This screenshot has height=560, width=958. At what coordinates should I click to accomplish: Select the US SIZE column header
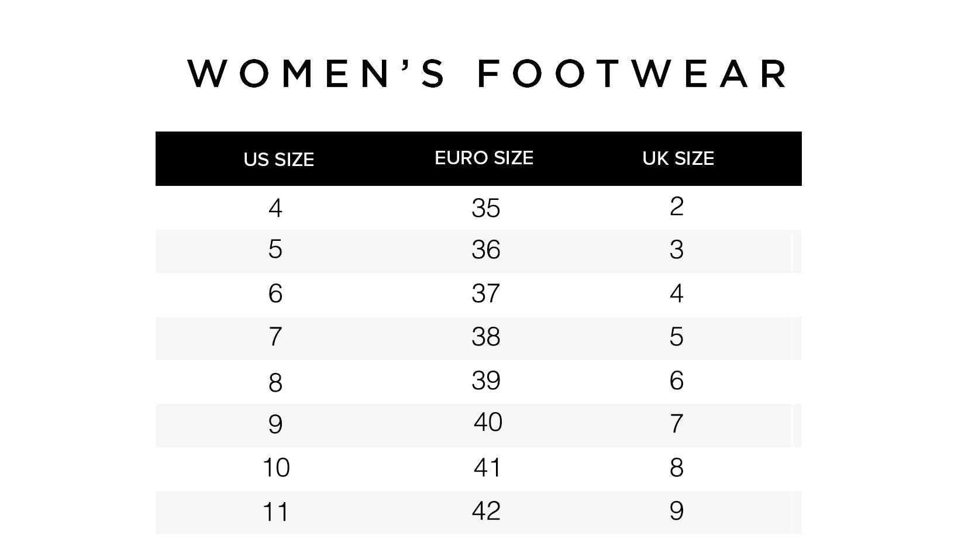[x=278, y=160]
